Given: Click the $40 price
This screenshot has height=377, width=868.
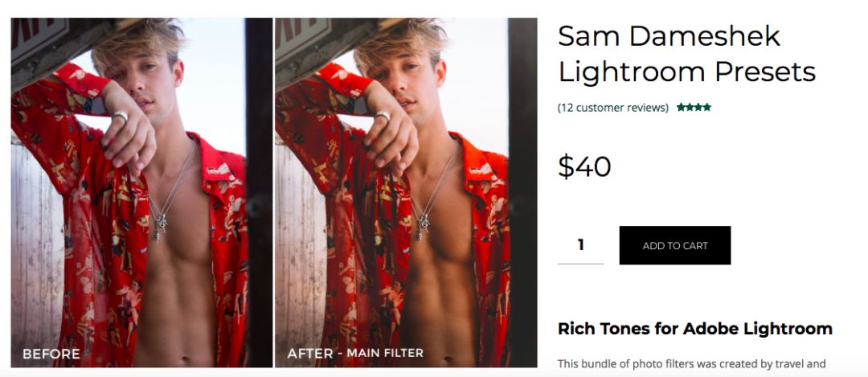Looking at the screenshot, I should 584,166.
